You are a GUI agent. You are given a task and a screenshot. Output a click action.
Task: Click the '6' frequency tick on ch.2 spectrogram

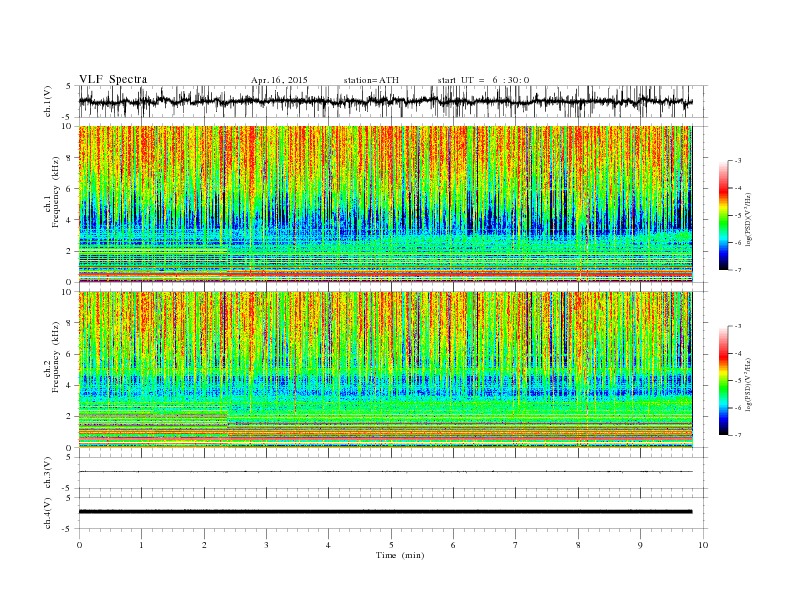coord(70,354)
